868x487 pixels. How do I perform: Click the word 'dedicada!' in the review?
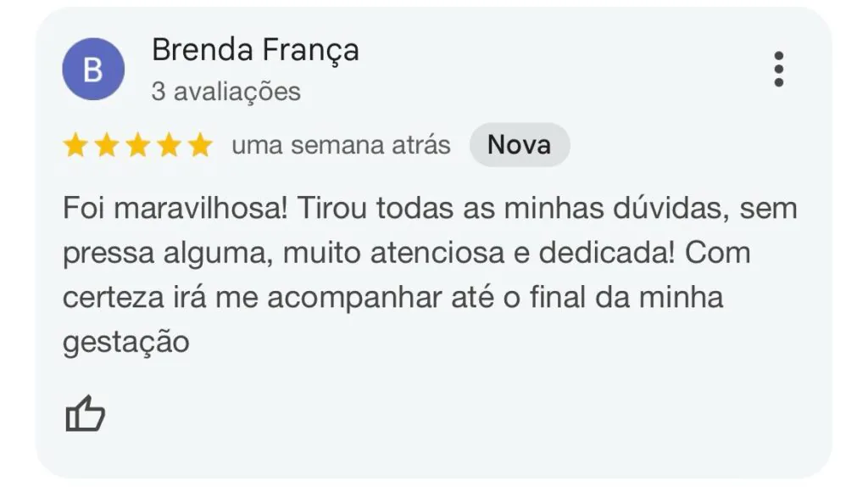click(x=607, y=253)
